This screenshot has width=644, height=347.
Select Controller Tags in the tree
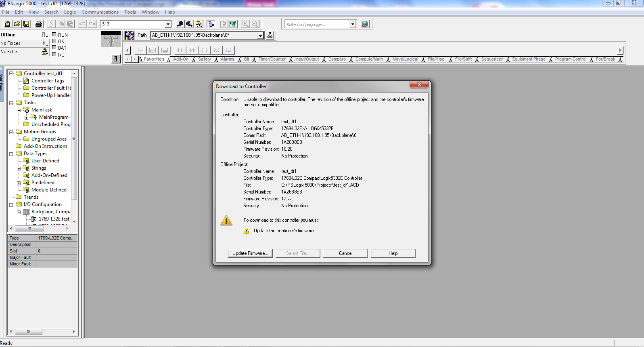point(48,81)
